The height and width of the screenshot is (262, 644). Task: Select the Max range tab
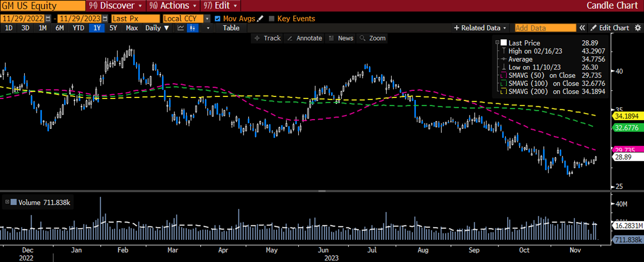click(x=132, y=28)
